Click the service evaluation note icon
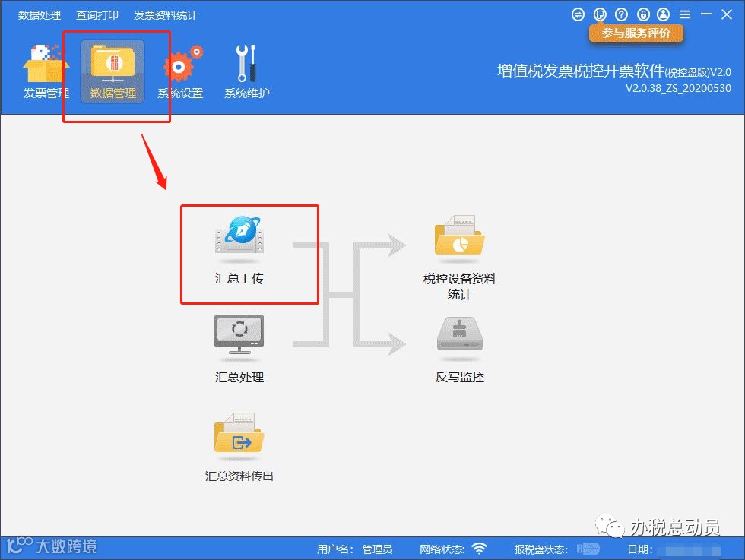Viewport: 745px width, 560px height. point(600,14)
